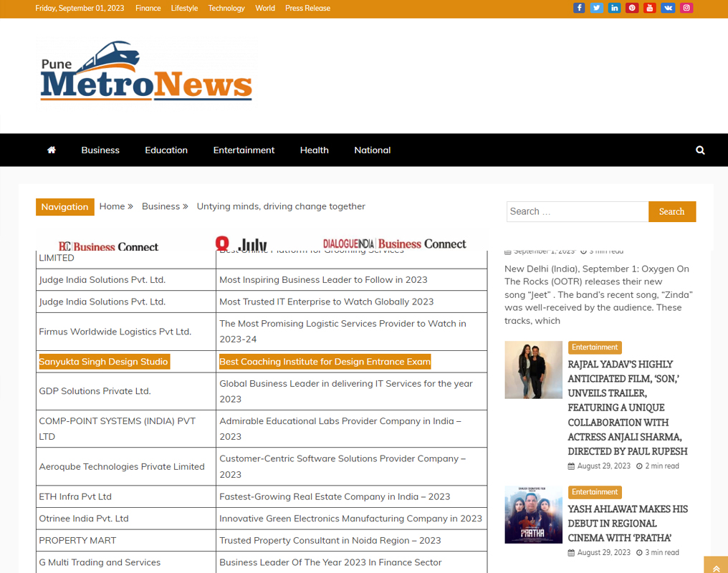
Task: Open the Lifestyle top menu link
Action: point(184,8)
